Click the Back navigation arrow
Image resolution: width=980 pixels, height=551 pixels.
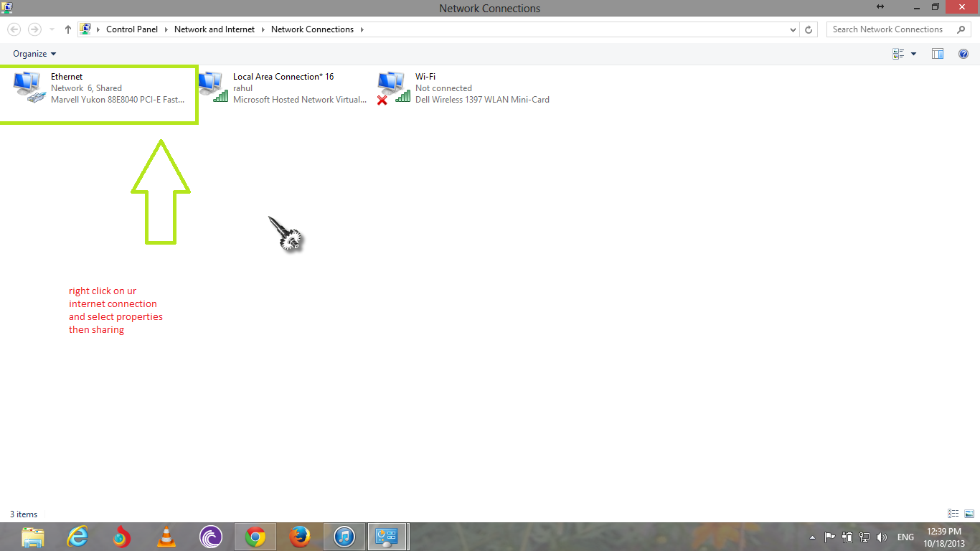[14, 29]
